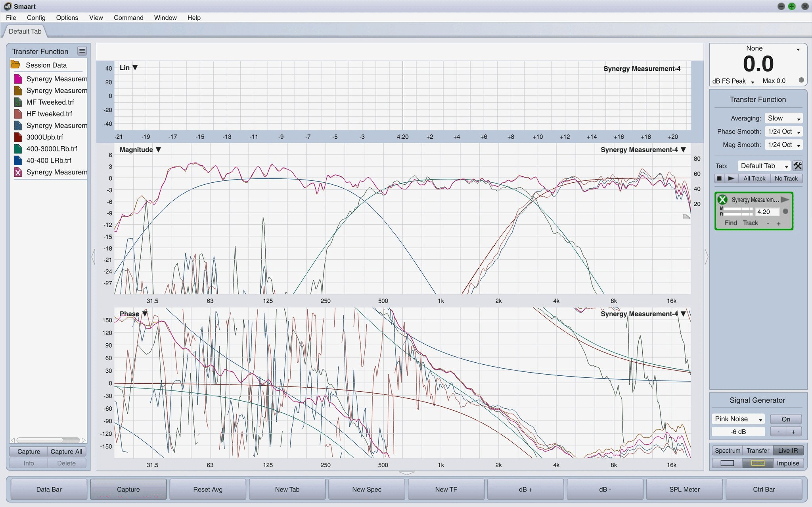Screen dimensions: 812x507
Task: Click the M/R input level meters
Action: pyautogui.click(x=736, y=211)
